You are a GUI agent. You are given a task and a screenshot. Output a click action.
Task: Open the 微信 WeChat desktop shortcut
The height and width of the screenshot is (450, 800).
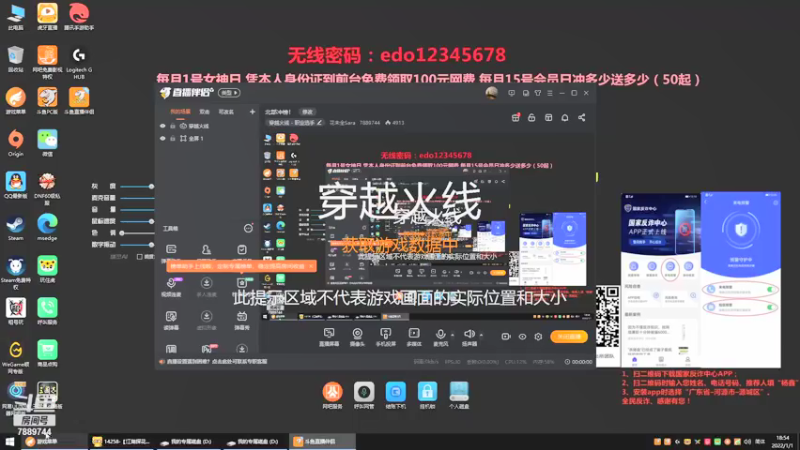[47, 143]
